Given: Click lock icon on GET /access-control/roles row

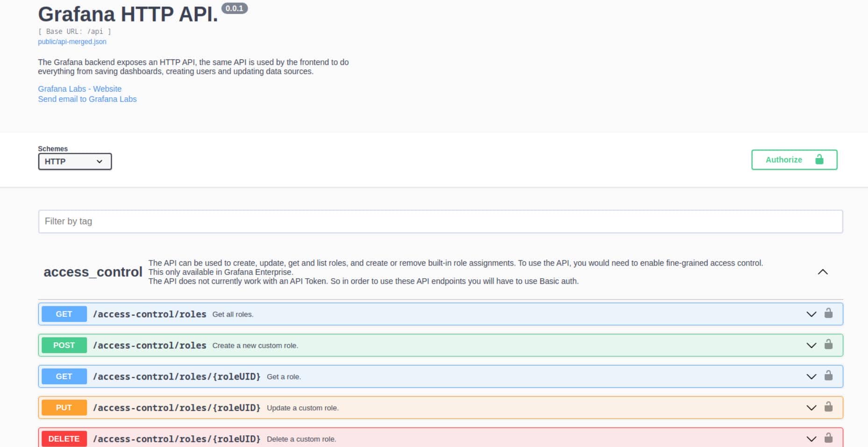Looking at the screenshot, I should pos(828,313).
